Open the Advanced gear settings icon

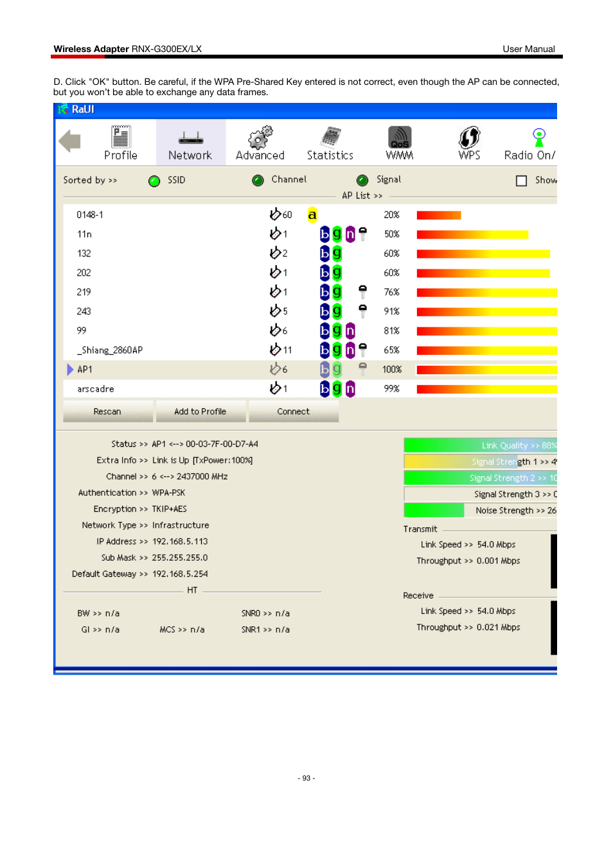coord(261,137)
